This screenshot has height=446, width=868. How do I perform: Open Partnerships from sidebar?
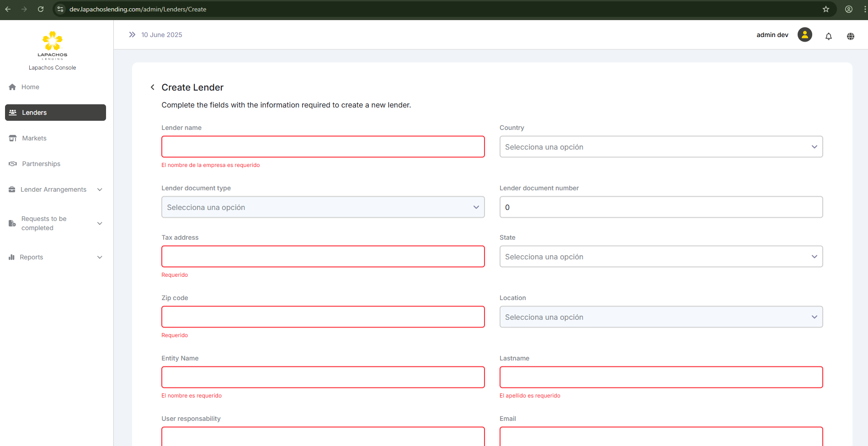(x=41, y=164)
